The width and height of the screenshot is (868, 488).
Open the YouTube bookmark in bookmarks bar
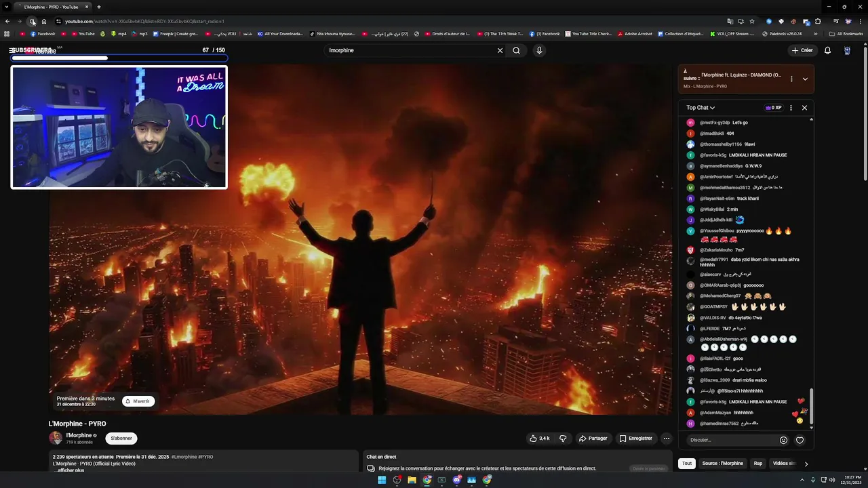pos(83,33)
